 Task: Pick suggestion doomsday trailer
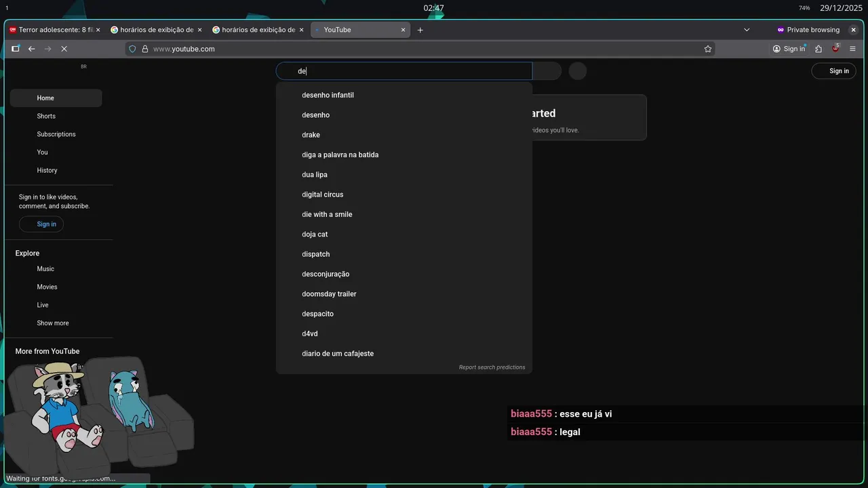[404, 294]
